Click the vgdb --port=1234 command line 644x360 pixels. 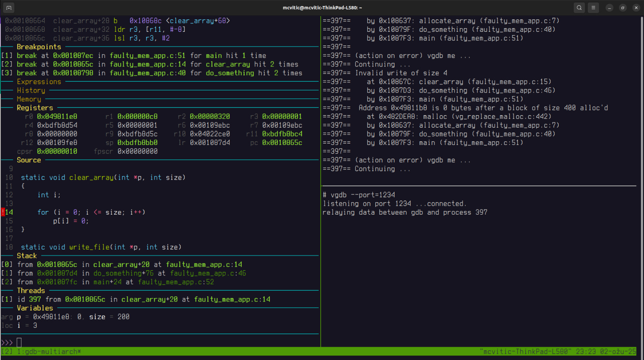pos(359,195)
